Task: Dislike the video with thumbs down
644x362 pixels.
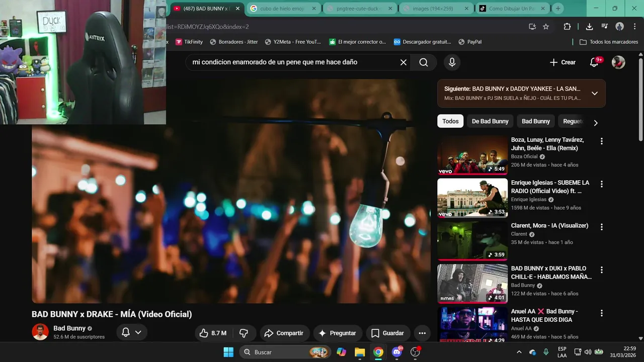Action: point(244,333)
